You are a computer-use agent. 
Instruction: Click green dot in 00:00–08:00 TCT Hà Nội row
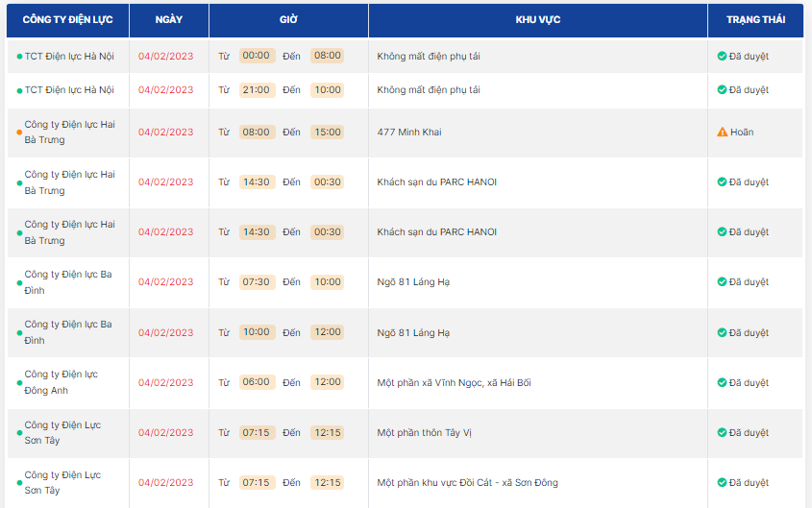[19, 57]
